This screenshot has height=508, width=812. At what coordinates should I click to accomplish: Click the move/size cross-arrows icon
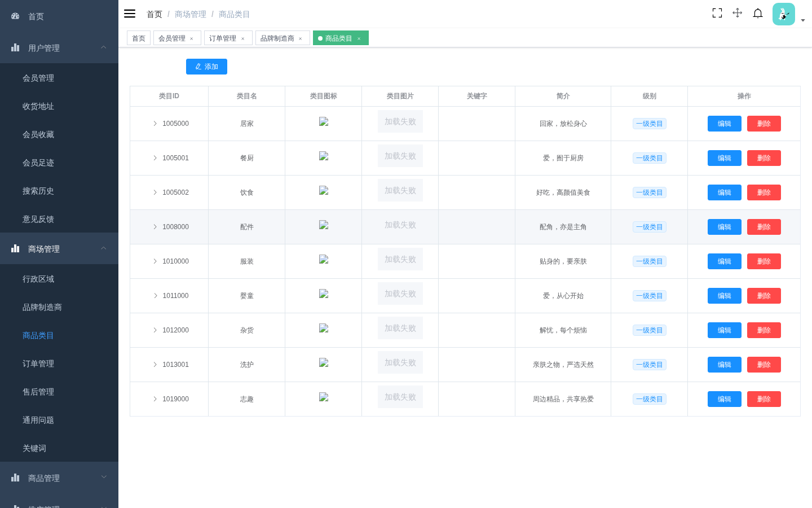737,13
